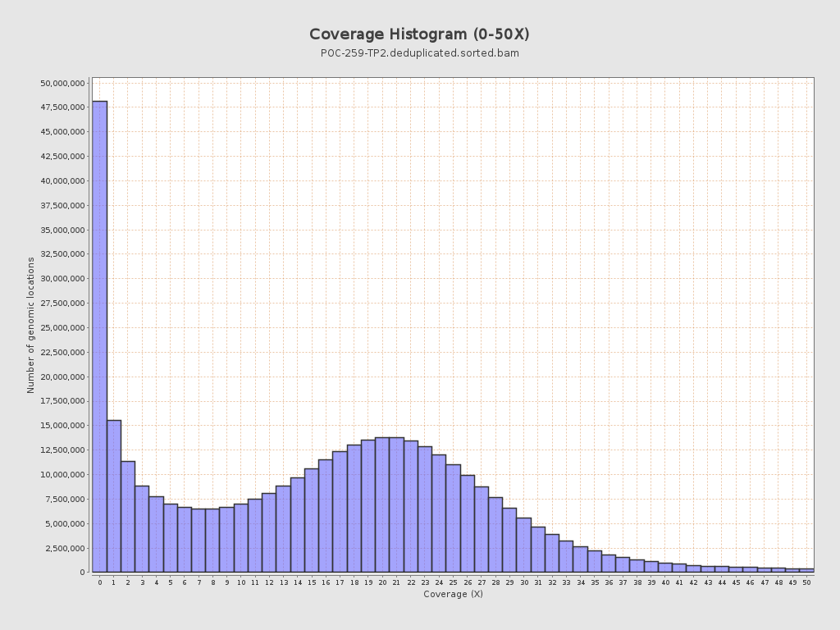Click the y-axis tick label '50,000,000'
Image resolution: width=840 pixels, height=630 pixels.
[62, 83]
